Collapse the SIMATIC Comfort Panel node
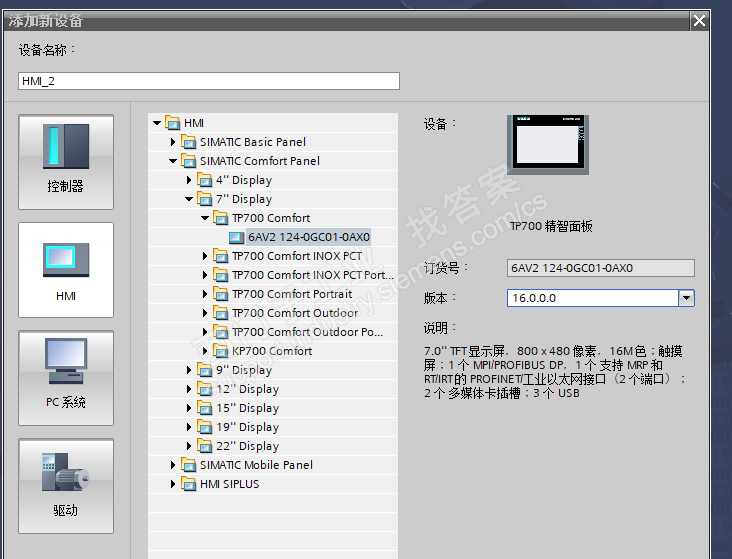The height and width of the screenshot is (559, 732). 173,161
